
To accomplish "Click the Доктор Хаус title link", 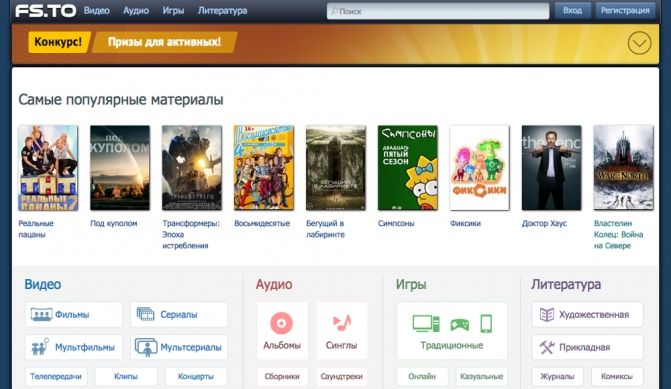I will point(544,223).
